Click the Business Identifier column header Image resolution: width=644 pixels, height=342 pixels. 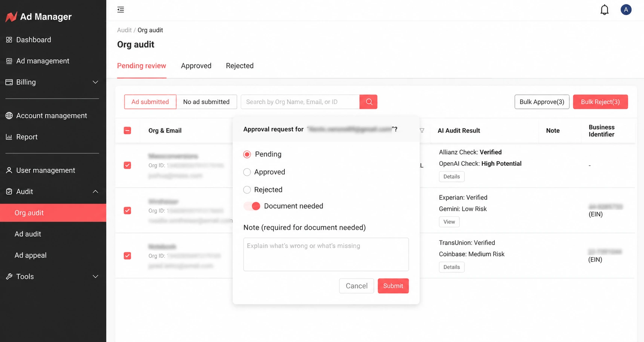[601, 131]
